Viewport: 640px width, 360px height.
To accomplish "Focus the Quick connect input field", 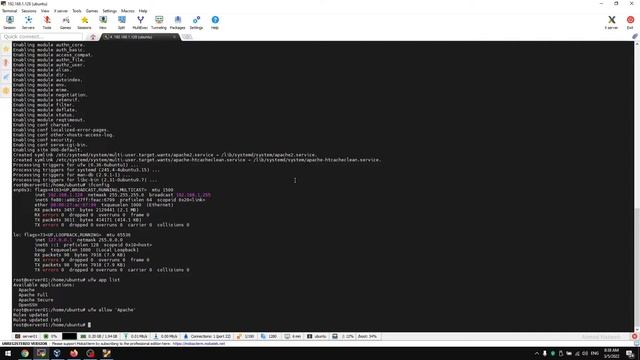I will [41, 37].
